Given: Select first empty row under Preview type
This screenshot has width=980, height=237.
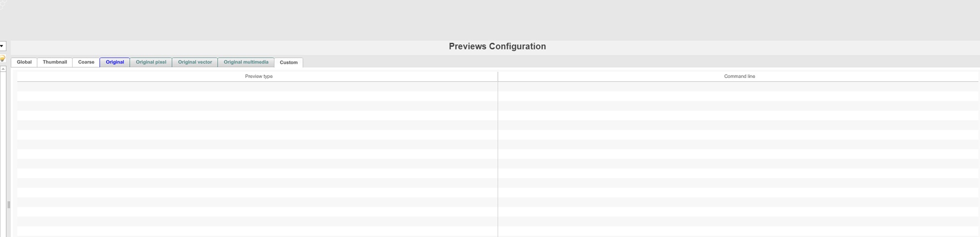Looking at the screenshot, I should (259, 87).
